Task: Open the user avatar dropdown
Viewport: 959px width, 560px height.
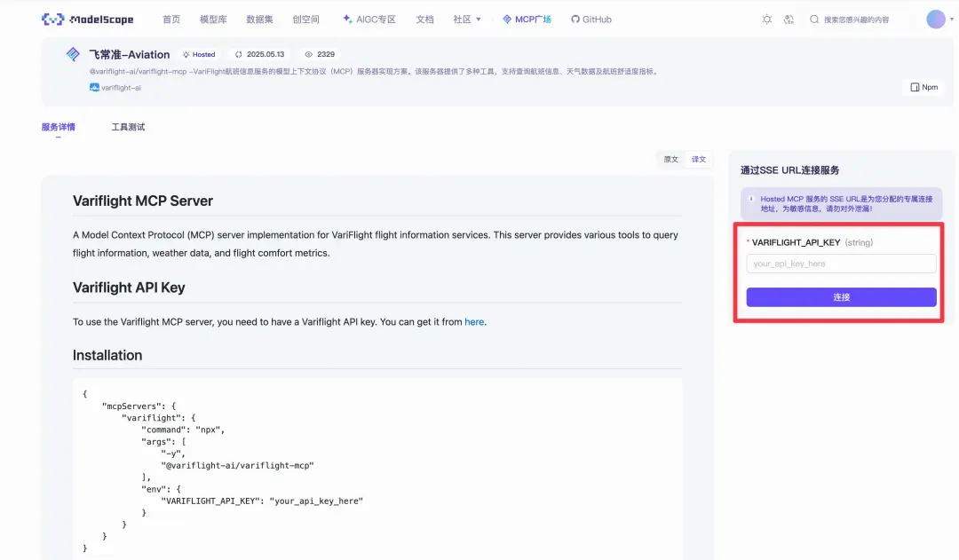Action: pos(939,19)
